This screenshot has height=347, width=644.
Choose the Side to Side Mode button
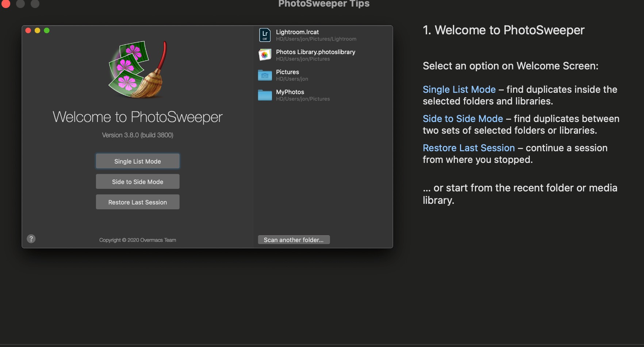pyautogui.click(x=138, y=182)
